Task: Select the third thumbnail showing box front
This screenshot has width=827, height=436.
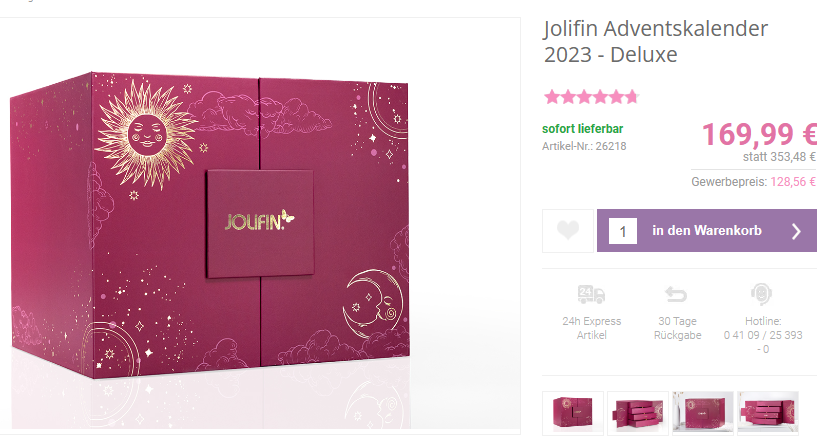Action: pyautogui.click(x=703, y=413)
